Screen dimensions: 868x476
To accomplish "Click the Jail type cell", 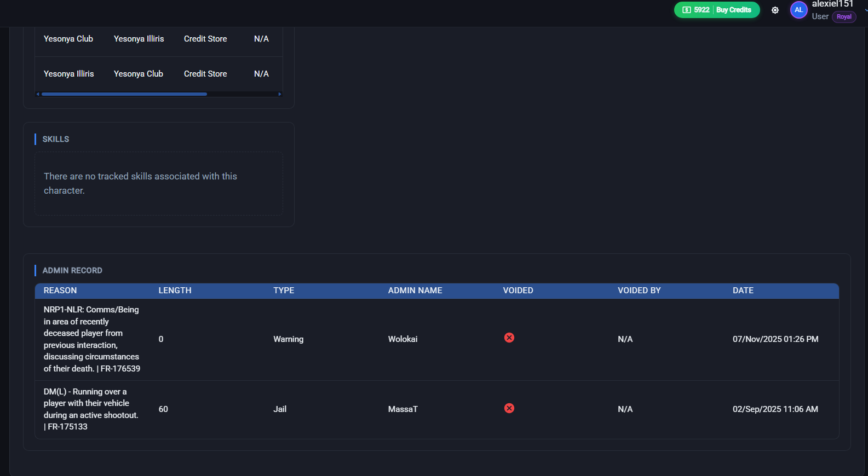I will [x=280, y=409].
